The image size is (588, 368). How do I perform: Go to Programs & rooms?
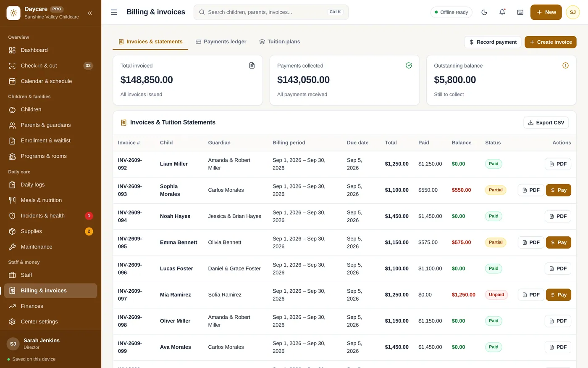click(x=50, y=156)
